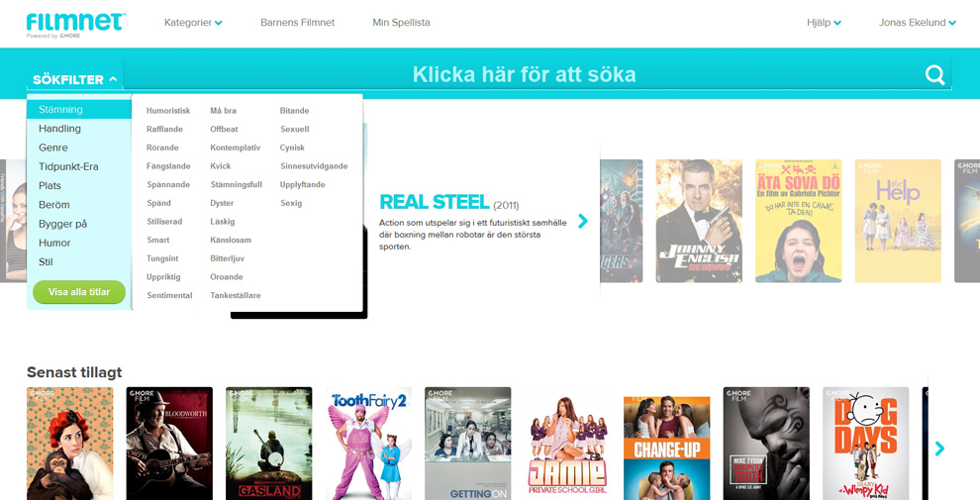The height and width of the screenshot is (500, 980).
Task: Select the Genre filter category
Action: [53, 148]
